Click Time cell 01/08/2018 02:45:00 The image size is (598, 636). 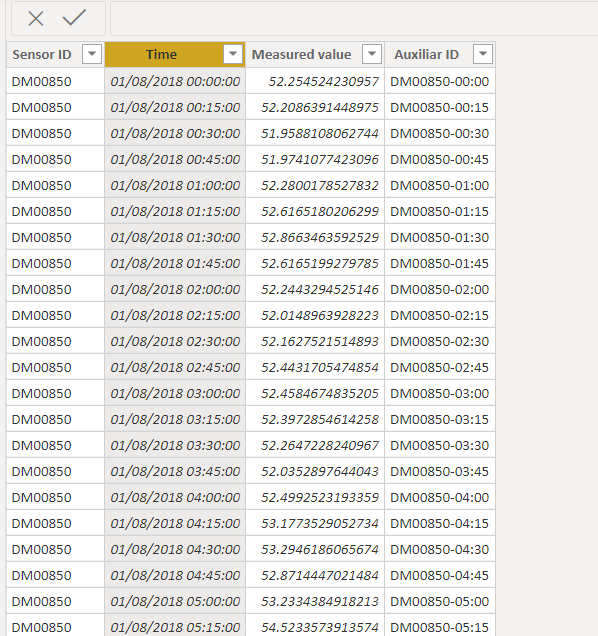pyautogui.click(x=175, y=367)
